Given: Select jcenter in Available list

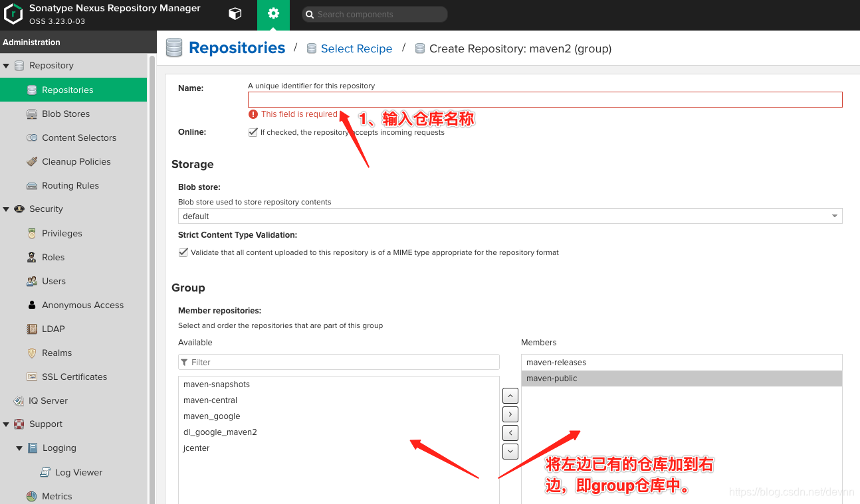Looking at the screenshot, I should coord(339,448).
